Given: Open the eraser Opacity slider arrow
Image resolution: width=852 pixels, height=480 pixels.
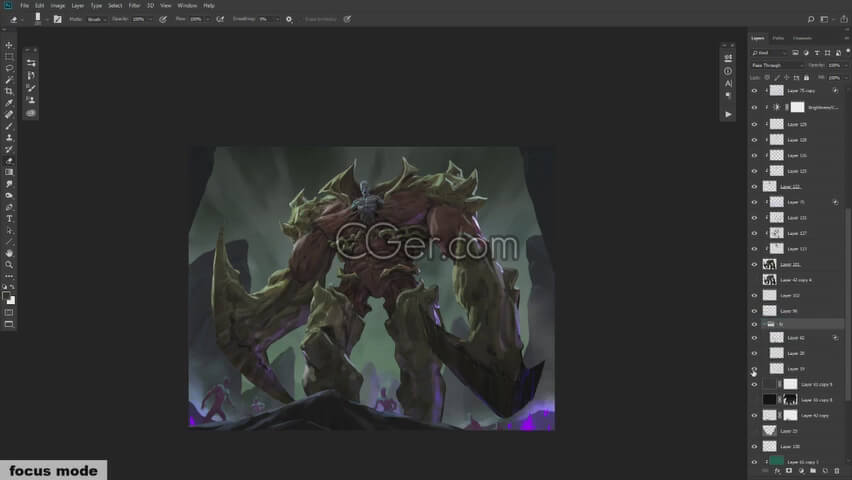Looking at the screenshot, I should (149, 19).
